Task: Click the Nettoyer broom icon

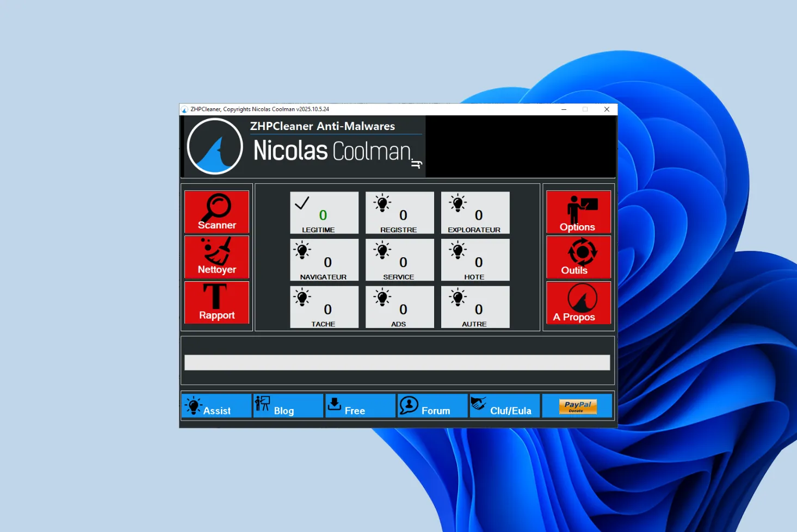Action: tap(217, 252)
